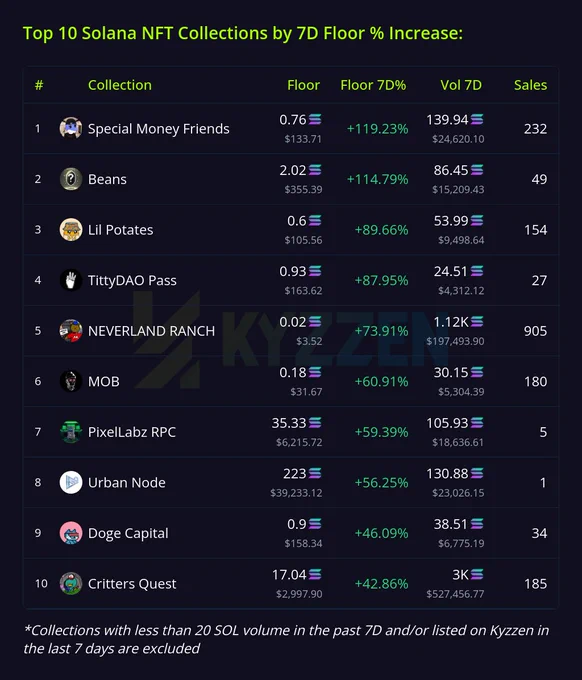Click the Special Money Friends avatar icon
582x680 pixels.
coord(71,128)
